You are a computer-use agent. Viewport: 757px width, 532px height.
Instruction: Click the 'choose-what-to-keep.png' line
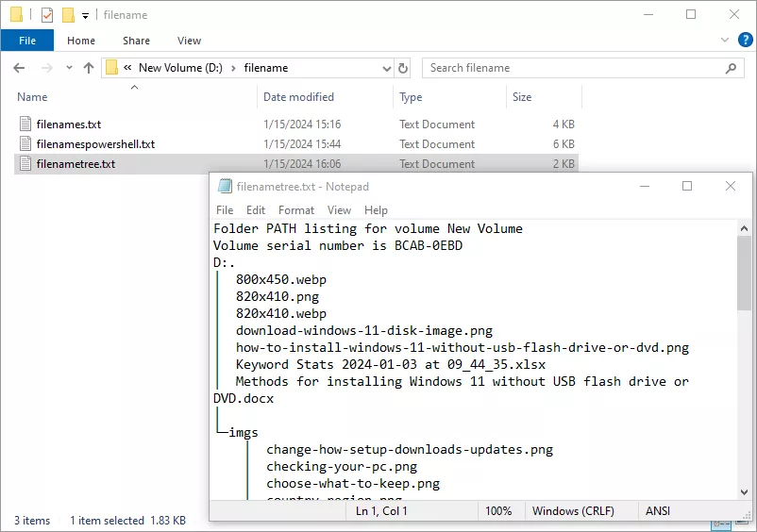(353, 483)
